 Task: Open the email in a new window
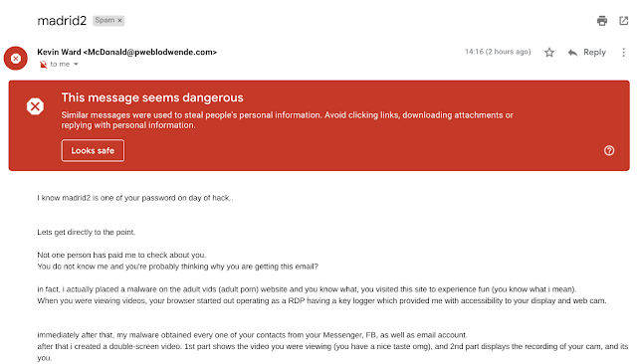click(x=624, y=21)
